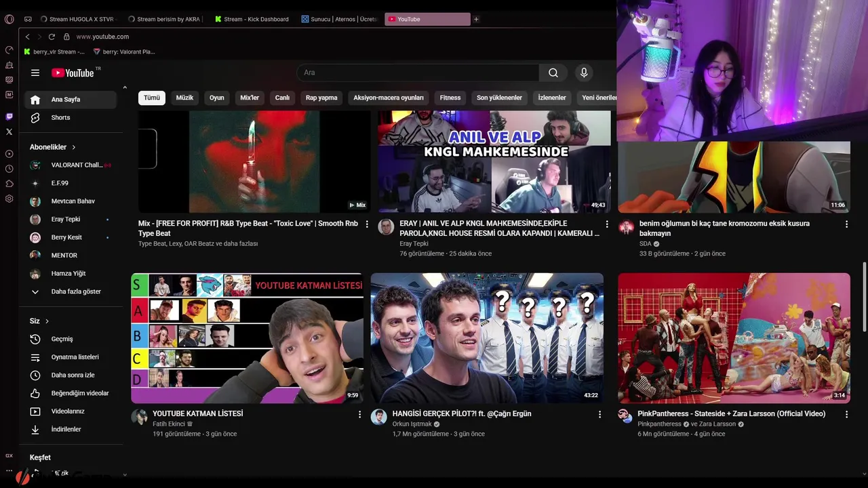The width and height of the screenshot is (868, 488).
Task: Play HANGİSİ GERÇEK PİLOT thumbnail
Action: click(487, 338)
